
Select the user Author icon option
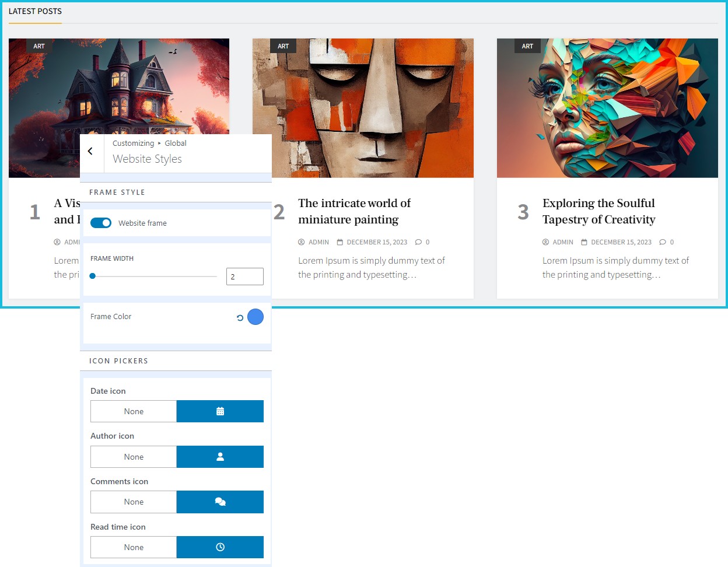(x=220, y=457)
